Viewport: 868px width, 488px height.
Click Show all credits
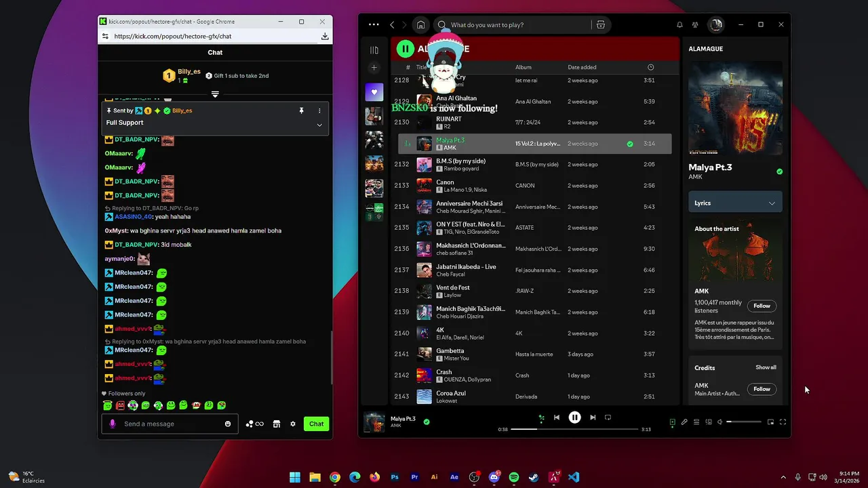point(766,367)
